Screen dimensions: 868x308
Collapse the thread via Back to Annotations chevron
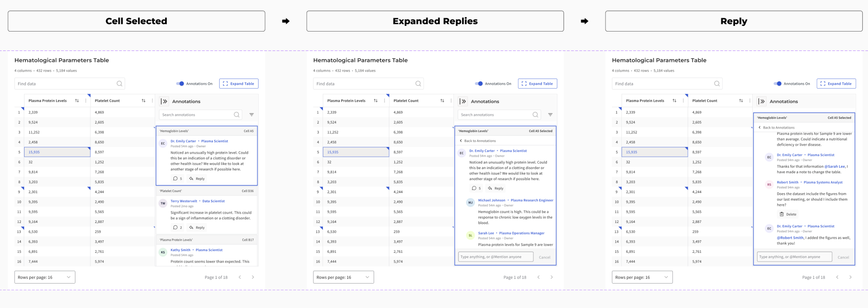click(x=461, y=140)
